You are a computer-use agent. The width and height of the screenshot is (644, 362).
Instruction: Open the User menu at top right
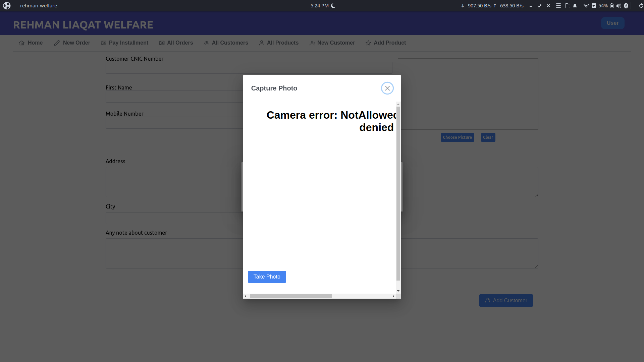612,23
